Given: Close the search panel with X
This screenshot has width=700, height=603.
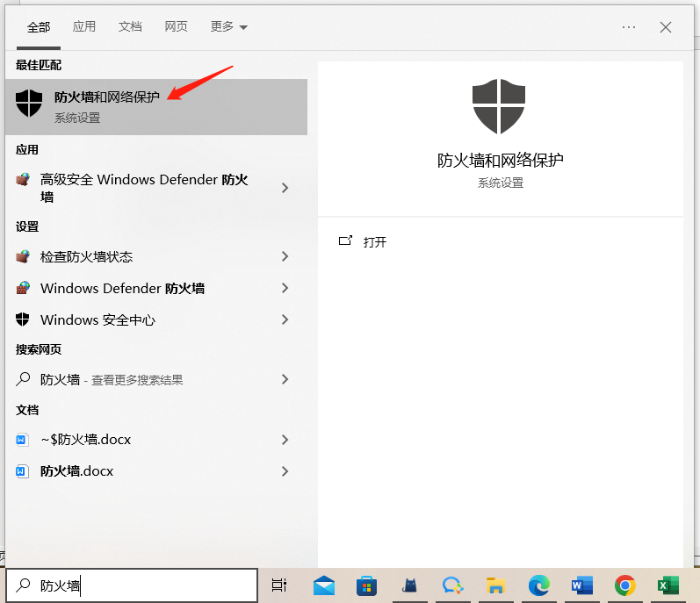Looking at the screenshot, I should pos(666,27).
